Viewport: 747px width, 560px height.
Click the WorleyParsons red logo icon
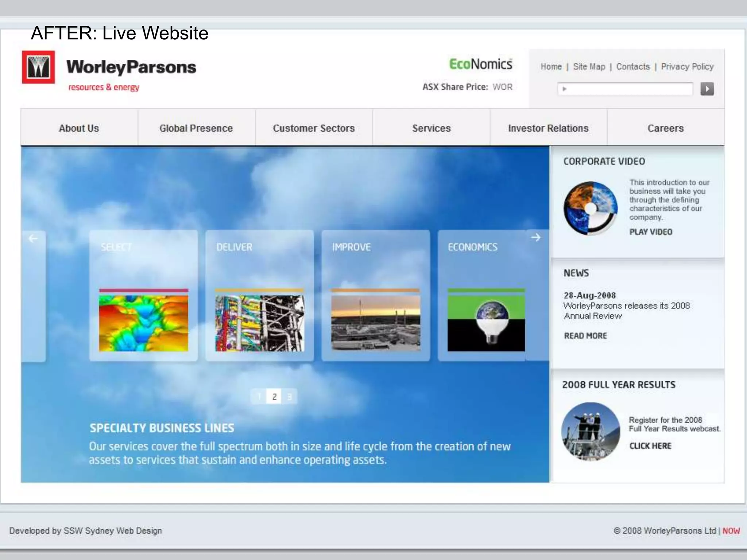(x=38, y=67)
